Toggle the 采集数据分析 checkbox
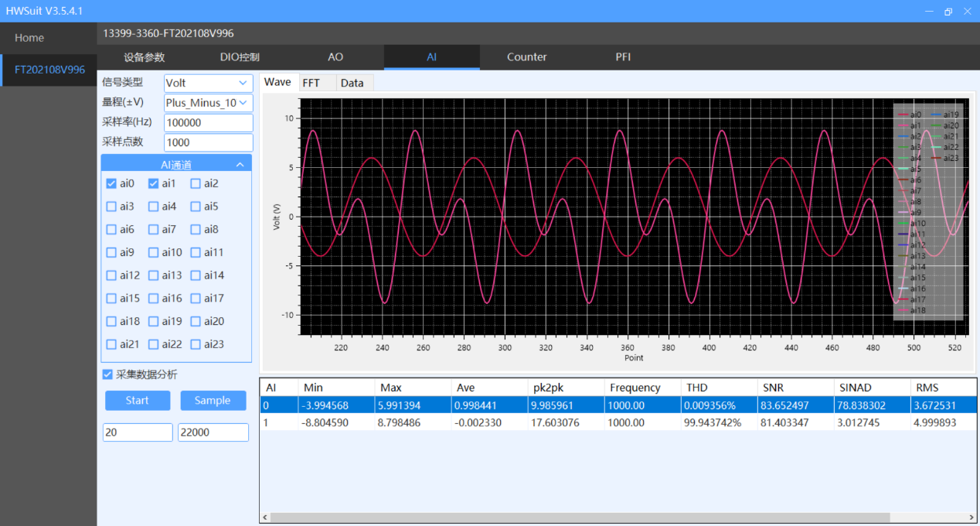980x526 pixels. [108, 374]
